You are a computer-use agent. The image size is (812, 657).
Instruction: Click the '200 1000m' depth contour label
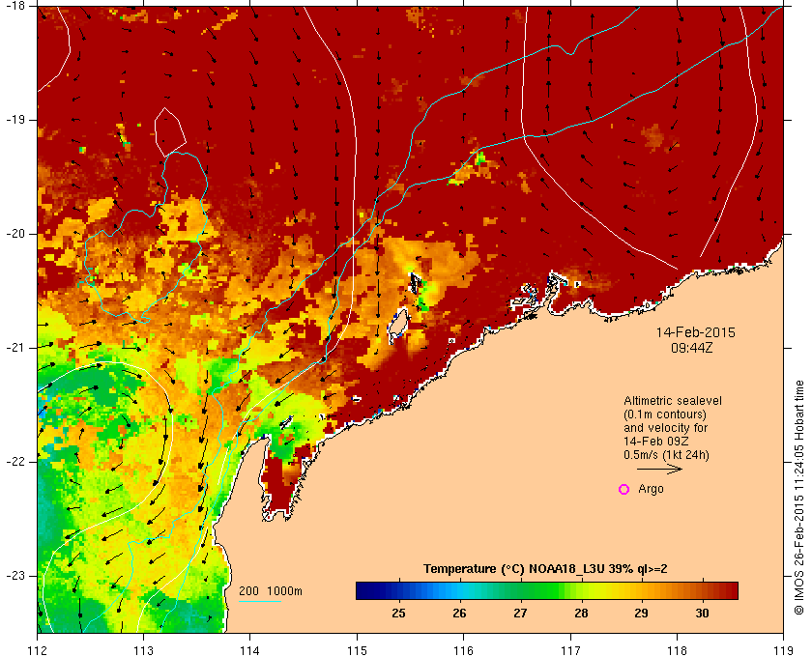pos(271,591)
